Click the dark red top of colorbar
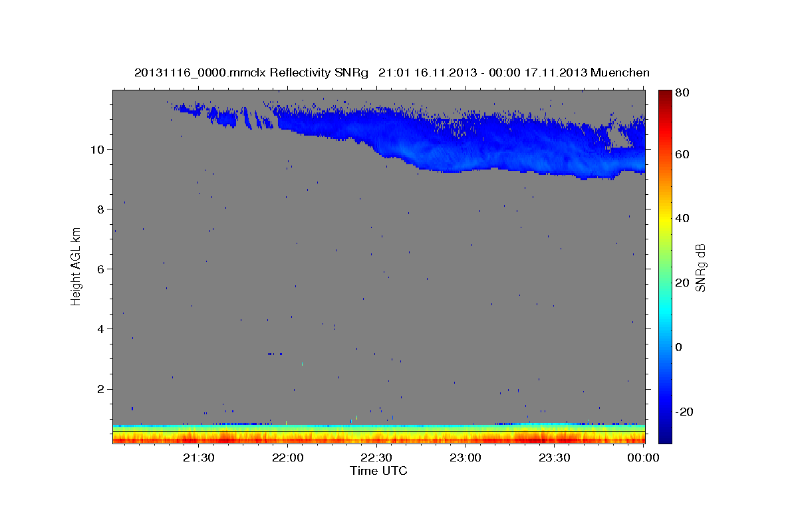This screenshot has width=798, height=532. click(x=665, y=96)
